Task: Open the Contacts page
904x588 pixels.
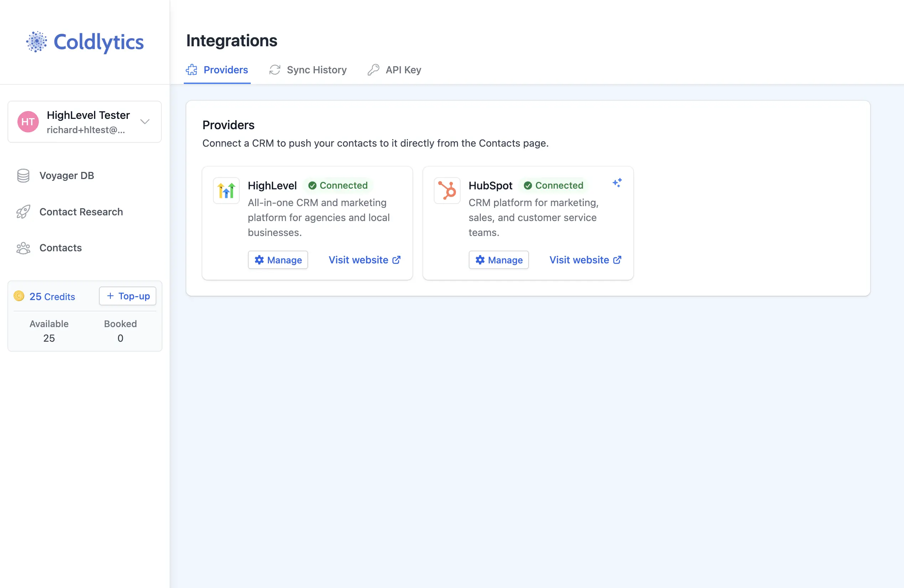Action: 49,248
